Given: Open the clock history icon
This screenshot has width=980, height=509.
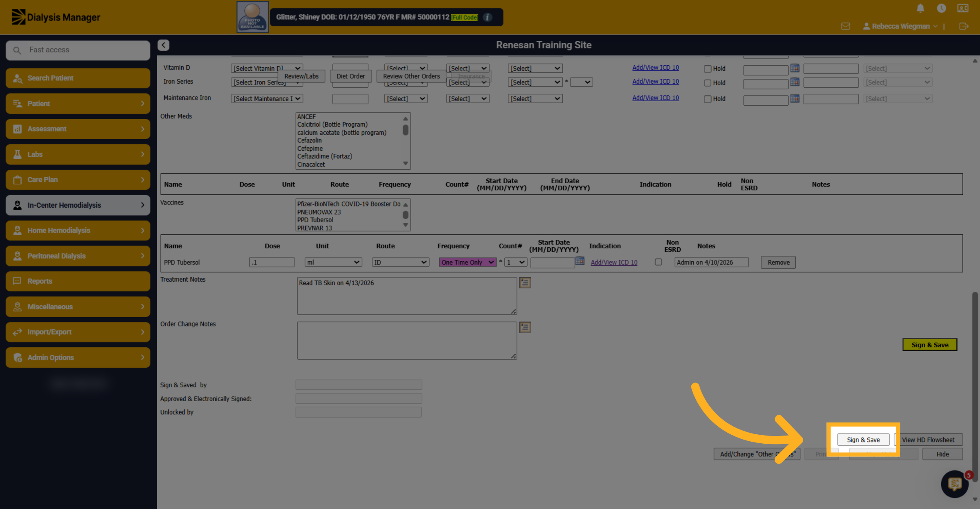Looking at the screenshot, I should coord(941,8).
